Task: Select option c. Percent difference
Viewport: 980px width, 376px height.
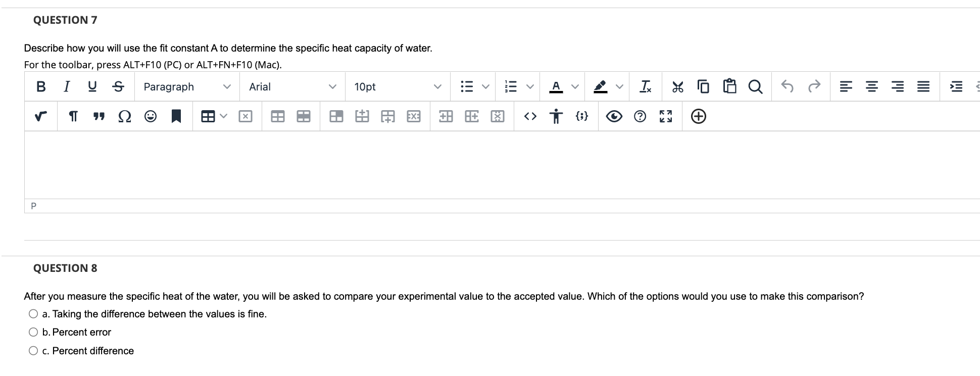Action: pyautogui.click(x=33, y=351)
